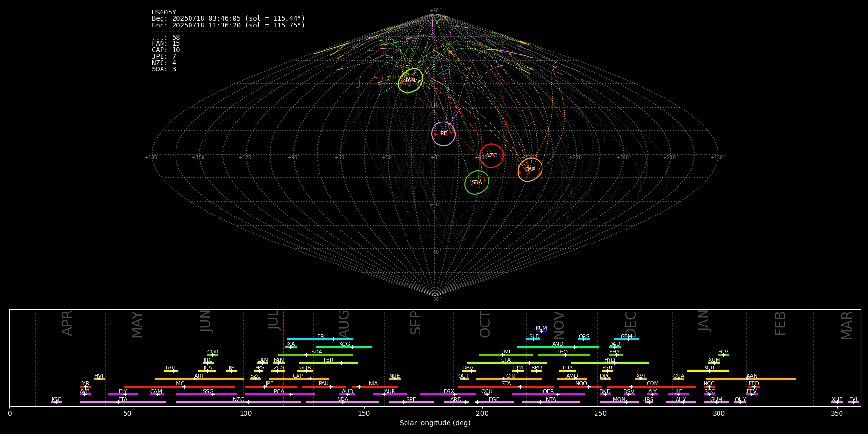Click the CTA shower bar in timeline

[x=507, y=363]
